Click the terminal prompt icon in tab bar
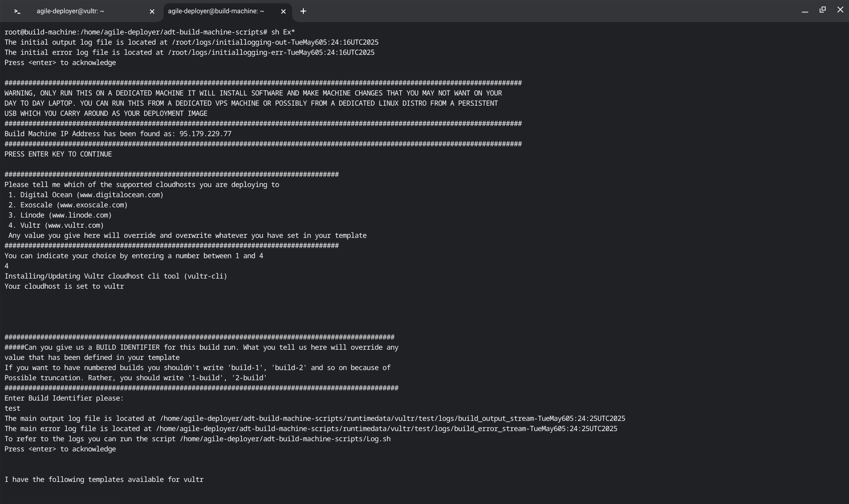 pos(17,11)
